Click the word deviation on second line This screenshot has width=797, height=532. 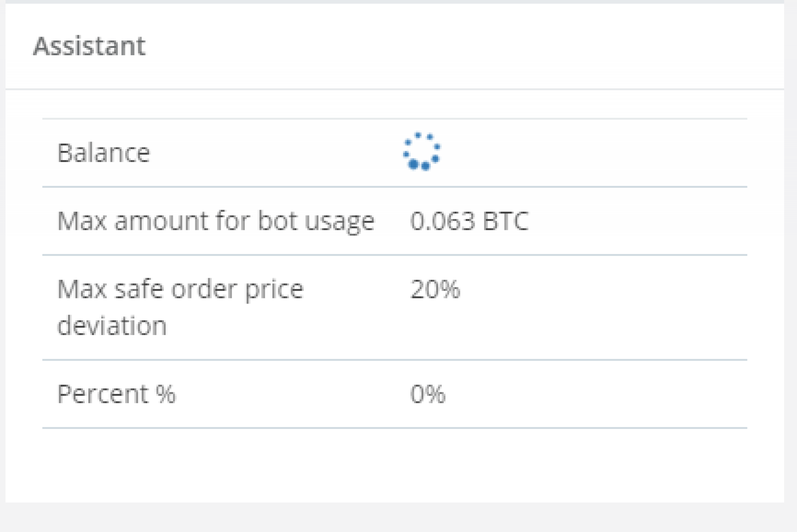click(112, 325)
